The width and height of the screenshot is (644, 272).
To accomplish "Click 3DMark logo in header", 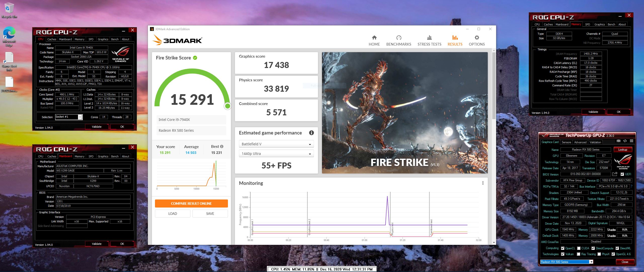I will click(x=177, y=40).
